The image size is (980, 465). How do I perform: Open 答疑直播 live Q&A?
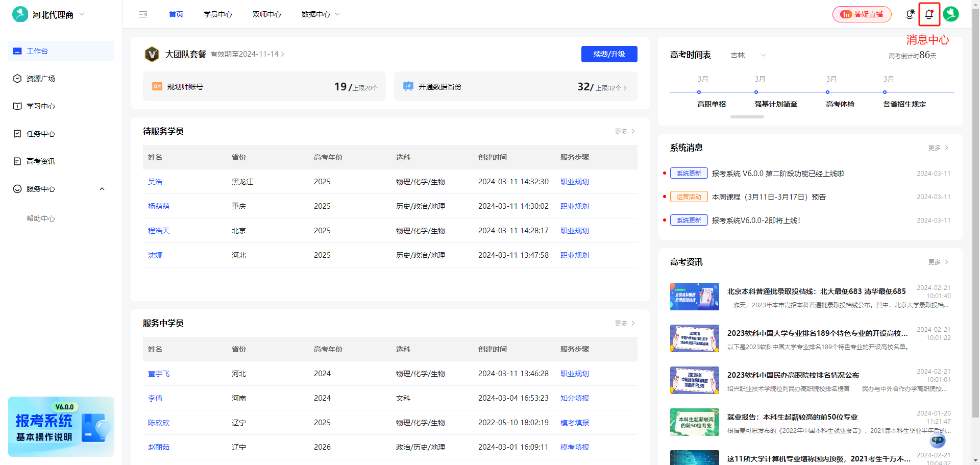[x=862, y=14]
